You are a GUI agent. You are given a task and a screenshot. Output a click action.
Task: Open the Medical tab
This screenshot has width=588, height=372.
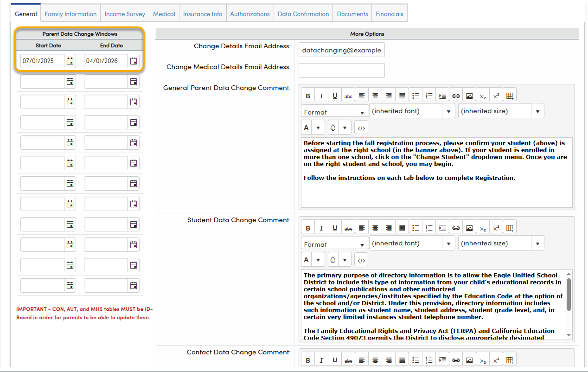click(x=164, y=14)
